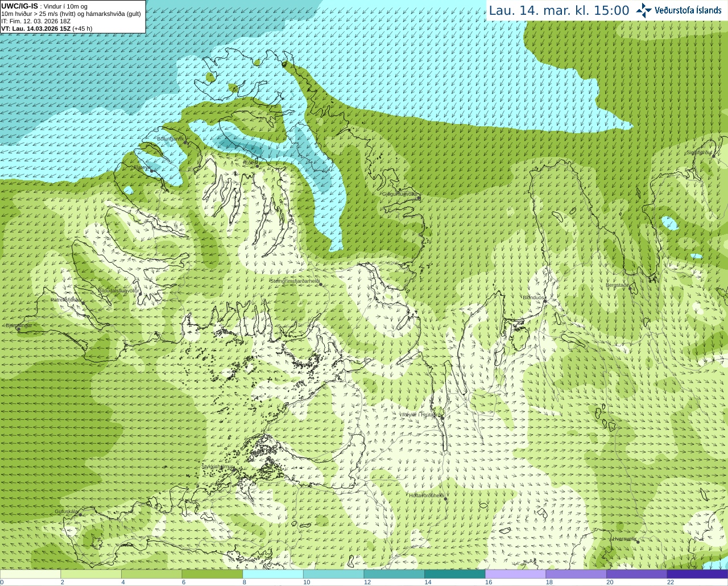Click the 'UWC/IG-IS' model title
The width and height of the screenshot is (728, 586).
click(20, 6)
